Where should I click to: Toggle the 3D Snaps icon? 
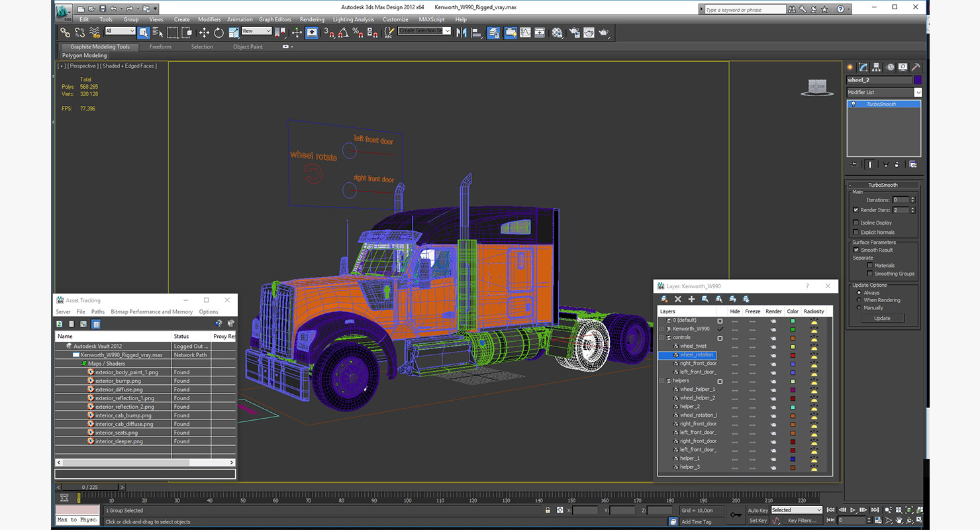coord(328,32)
